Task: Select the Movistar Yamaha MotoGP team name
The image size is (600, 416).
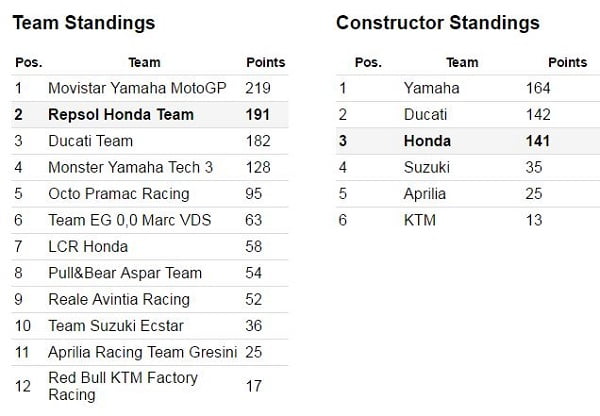Action: (136, 88)
